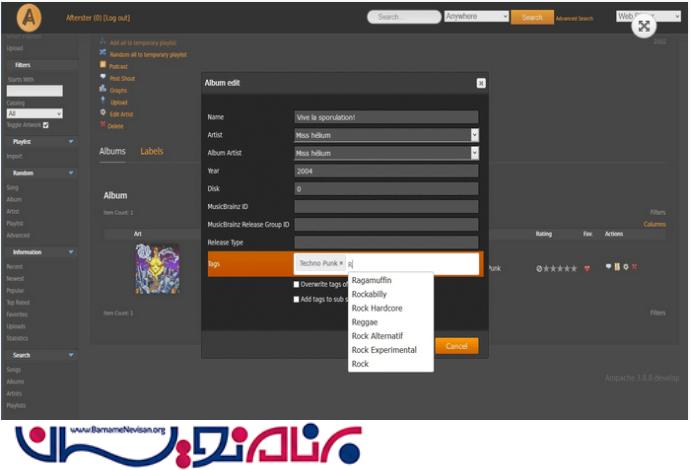Click the Edit Artist icon

tap(103, 112)
